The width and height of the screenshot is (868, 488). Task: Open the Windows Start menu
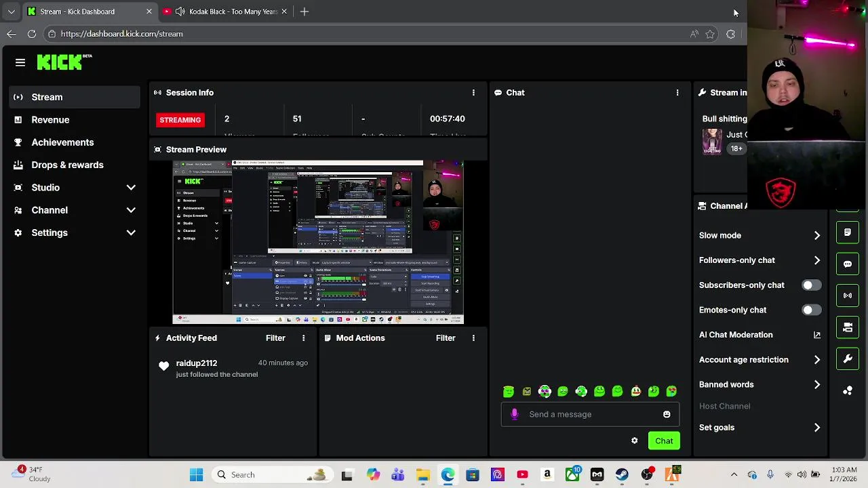pos(196,474)
